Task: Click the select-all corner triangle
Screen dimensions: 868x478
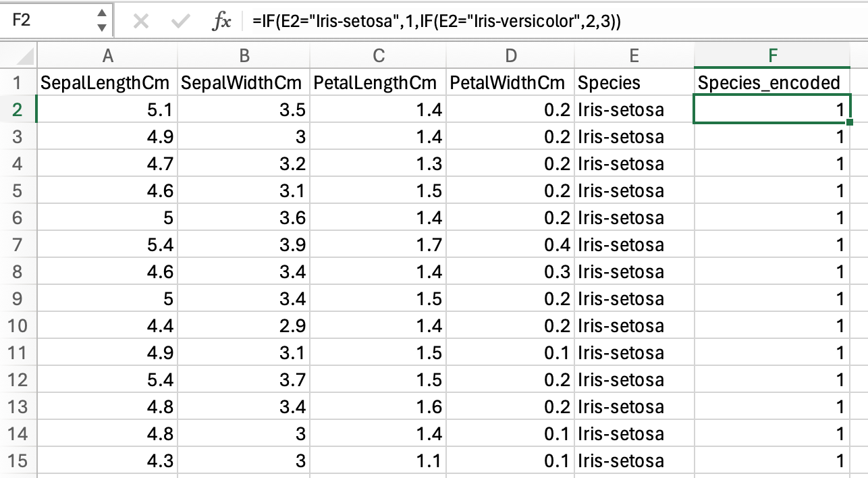Action: 18,55
